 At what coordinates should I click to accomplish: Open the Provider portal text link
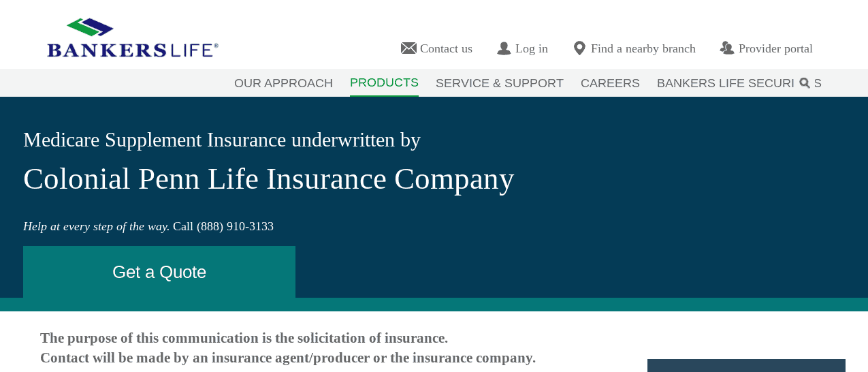(x=775, y=48)
